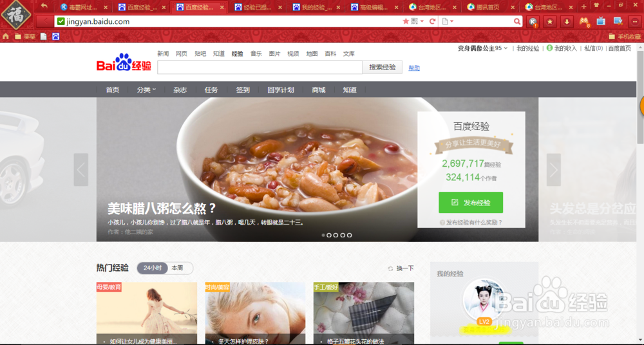Image resolution: width=644 pixels, height=345 pixels.
Task: Click the TV toolbar icon
Action: tap(601, 21)
